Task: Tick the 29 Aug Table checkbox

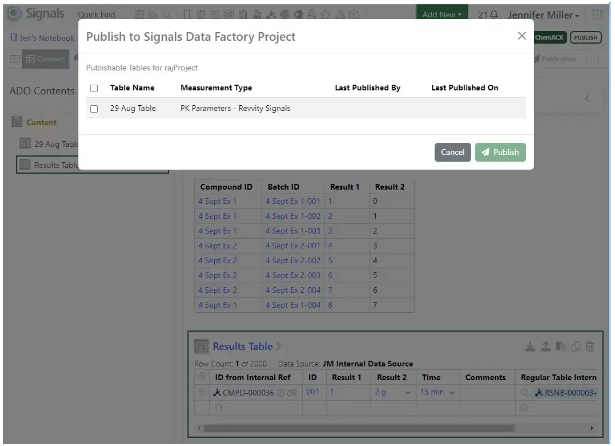Action: [94, 108]
